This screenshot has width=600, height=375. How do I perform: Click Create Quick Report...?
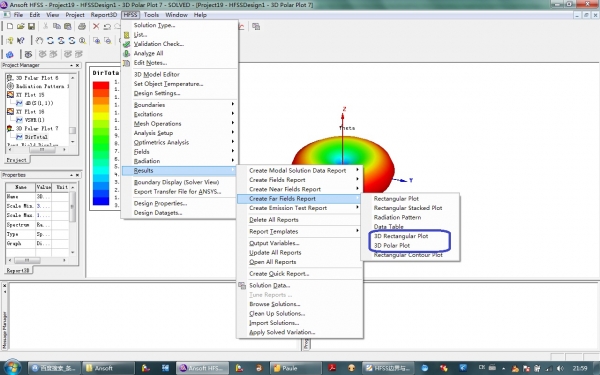click(x=279, y=274)
